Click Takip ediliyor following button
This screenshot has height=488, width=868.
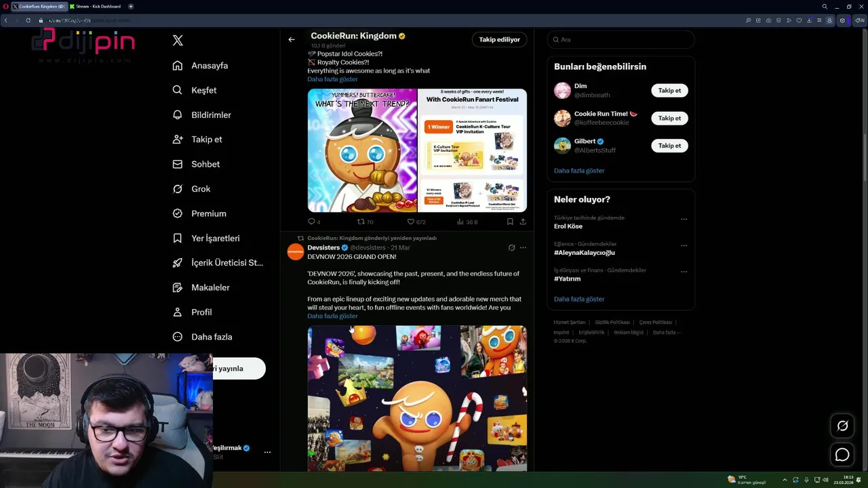click(x=499, y=39)
